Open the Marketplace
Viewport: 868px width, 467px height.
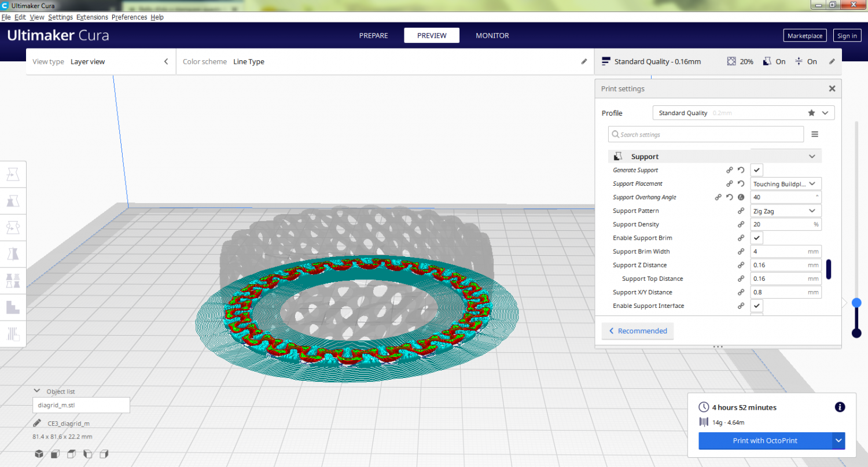[x=805, y=36]
